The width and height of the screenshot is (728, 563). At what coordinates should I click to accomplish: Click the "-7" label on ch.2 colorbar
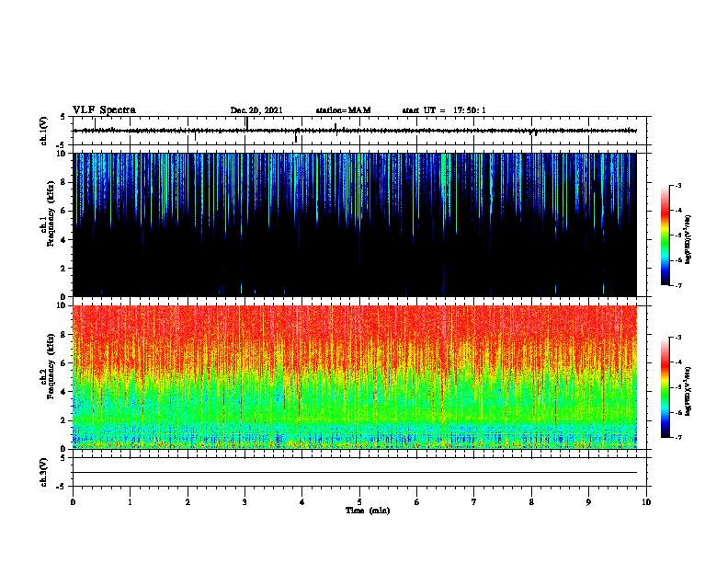[678, 438]
